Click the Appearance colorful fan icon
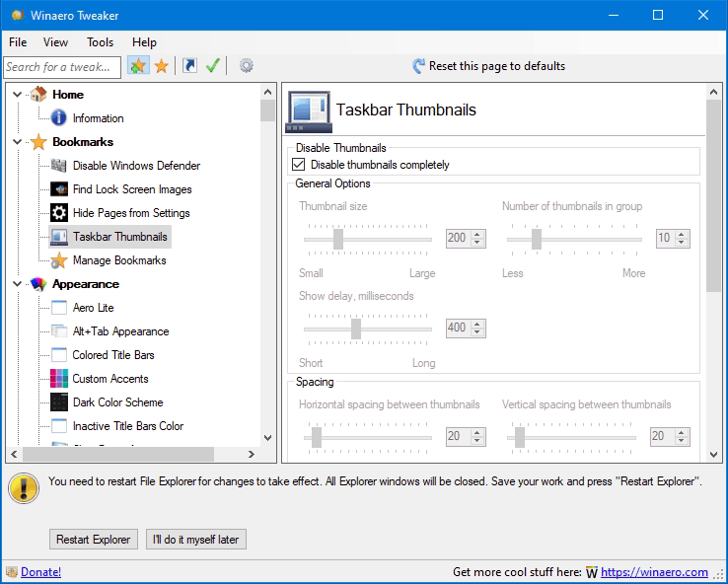The height and width of the screenshot is (584, 728). point(38,284)
